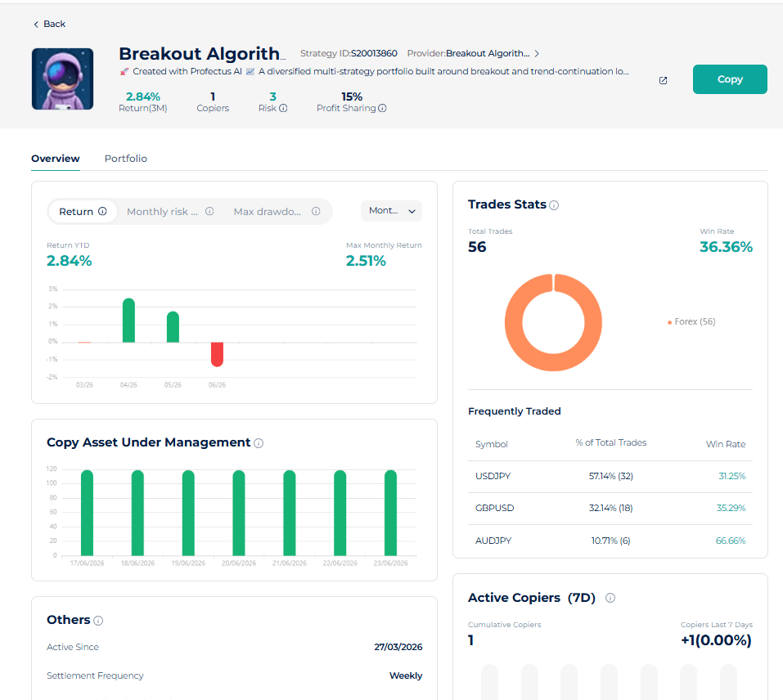
Task: Click the 06/26 red return bar
Action: tap(217, 354)
